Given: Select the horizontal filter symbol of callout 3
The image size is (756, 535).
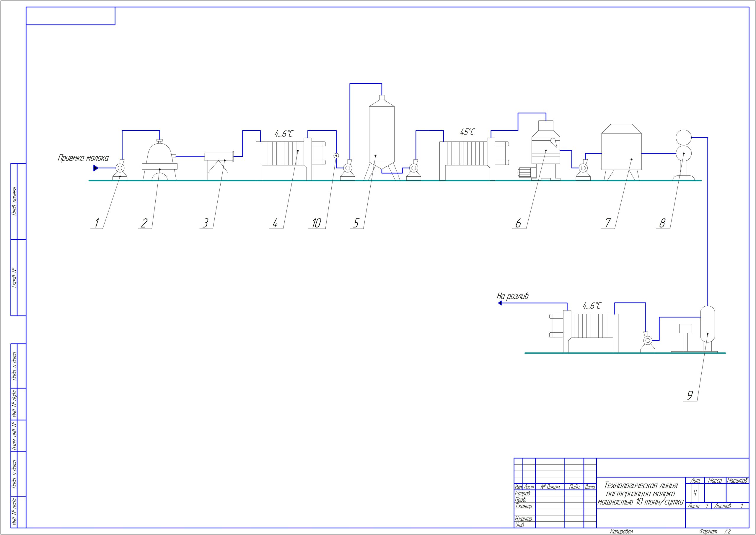Looking at the screenshot, I should click(x=219, y=166).
